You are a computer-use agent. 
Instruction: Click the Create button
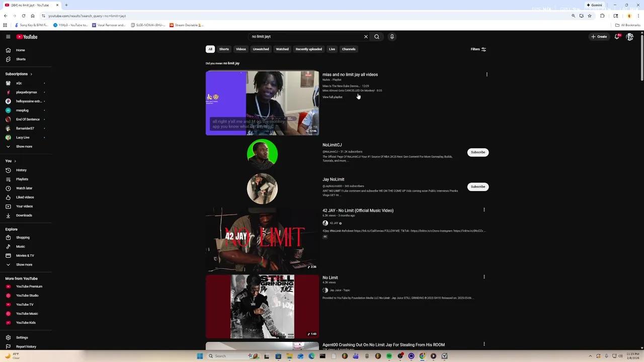599,37
